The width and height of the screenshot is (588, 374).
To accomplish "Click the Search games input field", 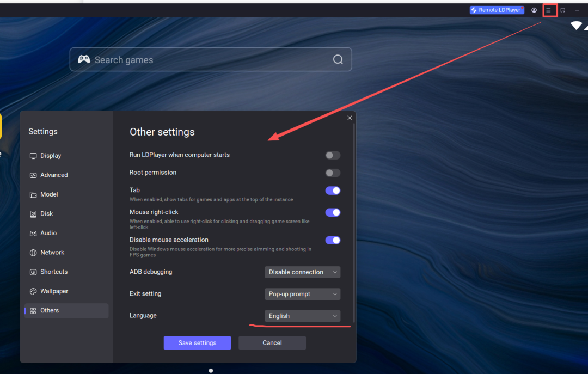I will (x=207, y=60).
